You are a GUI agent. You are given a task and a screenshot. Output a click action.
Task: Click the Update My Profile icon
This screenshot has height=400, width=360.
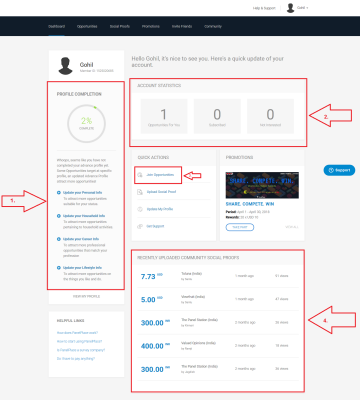pyautogui.click(x=140, y=209)
